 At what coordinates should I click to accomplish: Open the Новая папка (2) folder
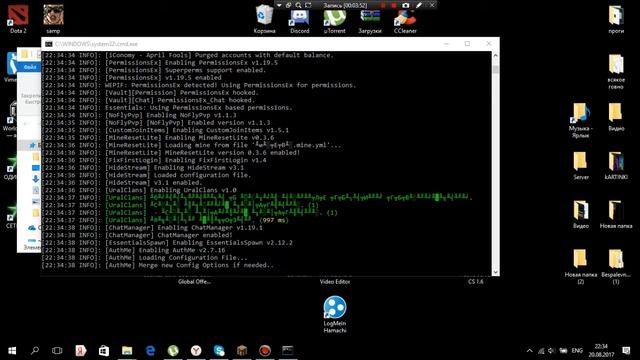click(580, 266)
